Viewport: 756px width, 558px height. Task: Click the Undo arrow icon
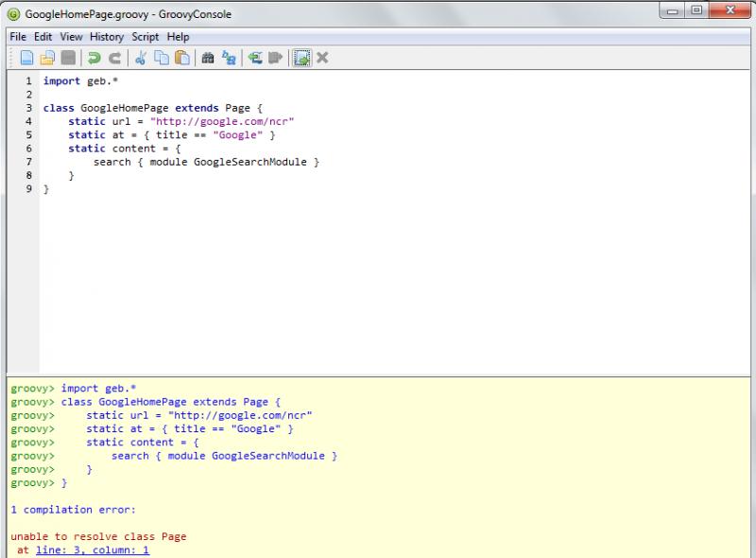[x=94, y=58]
